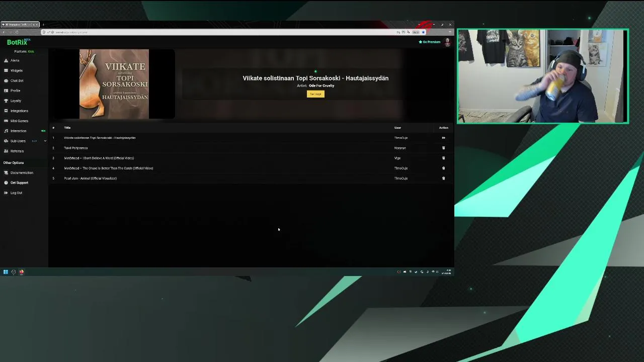The width and height of the screenshot is (644, 362).
Task: Skip the currently playing Viikate song
Action: click(443, 138)
